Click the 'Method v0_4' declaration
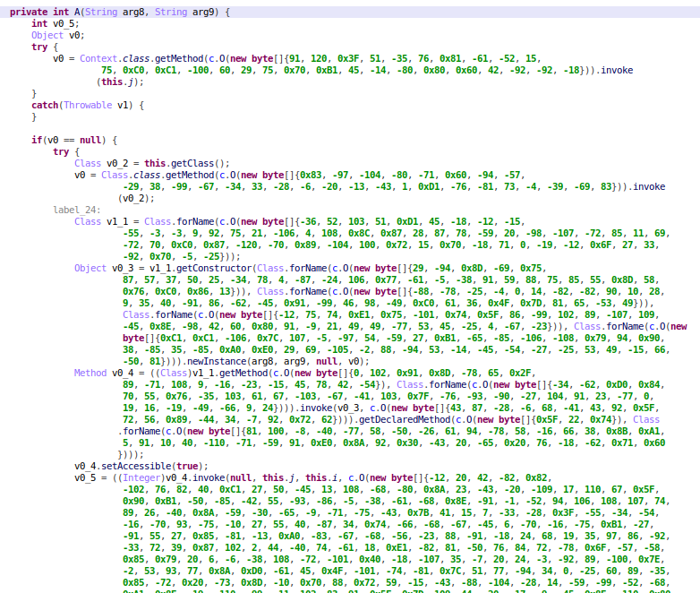This screenshot has width=700, height=593. tap(106, 373)
